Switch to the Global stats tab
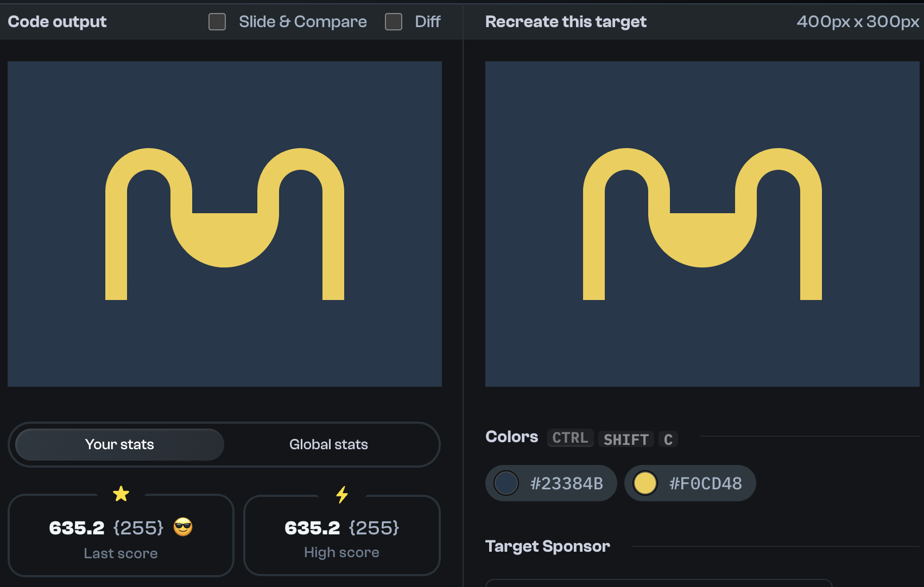924x587 pixels. tap(328, 444)
